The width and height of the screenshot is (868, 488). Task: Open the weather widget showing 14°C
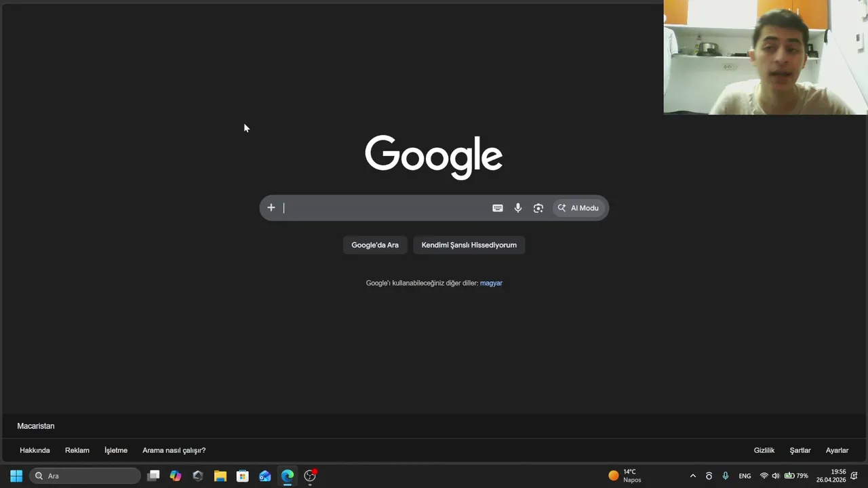click(x=625, y=476)
